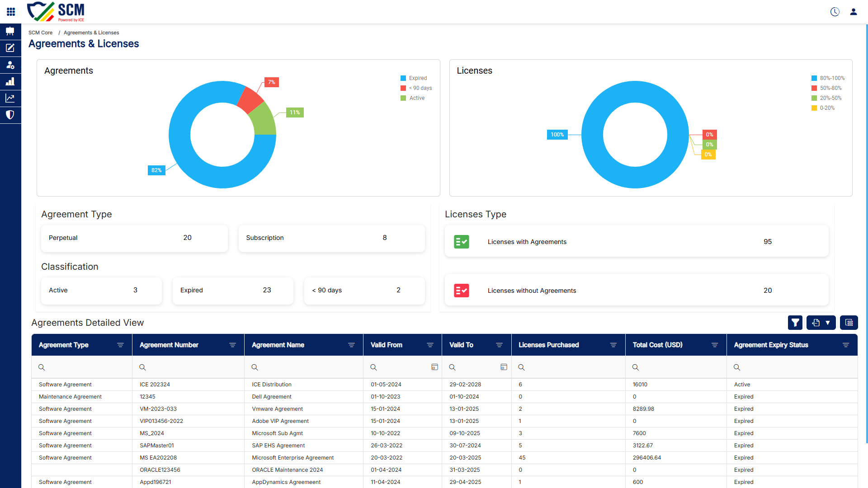Click the Agreement Name search field

[x=304, y=367]
